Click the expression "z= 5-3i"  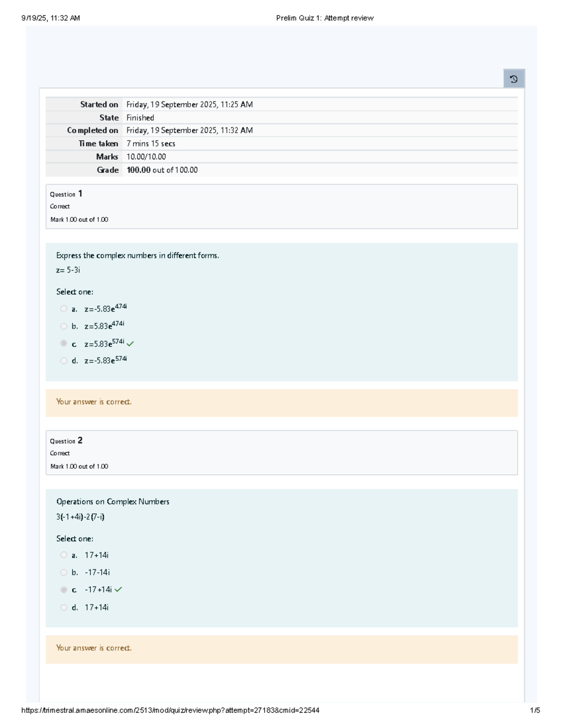[68, 270]
